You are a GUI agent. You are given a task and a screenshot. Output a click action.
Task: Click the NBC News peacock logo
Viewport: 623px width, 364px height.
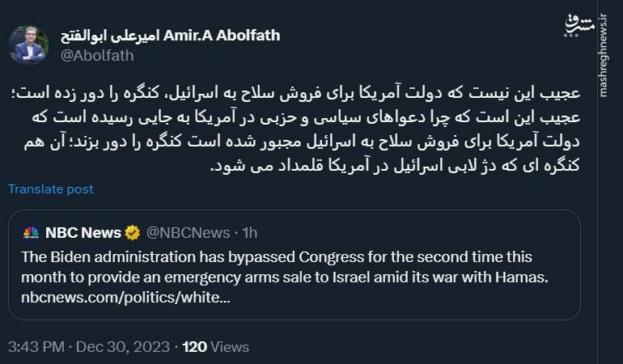pos(32,233)
